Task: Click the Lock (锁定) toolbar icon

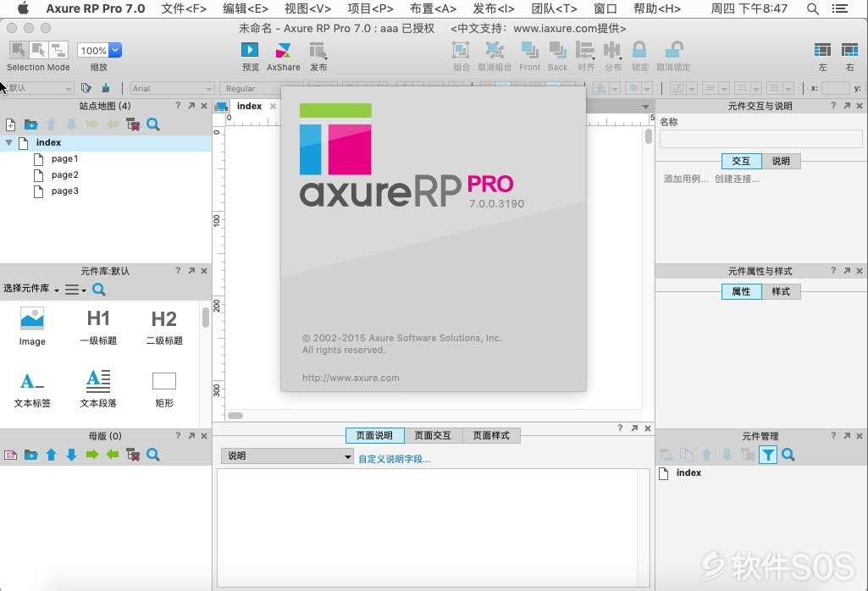Action: click(639, 50)
